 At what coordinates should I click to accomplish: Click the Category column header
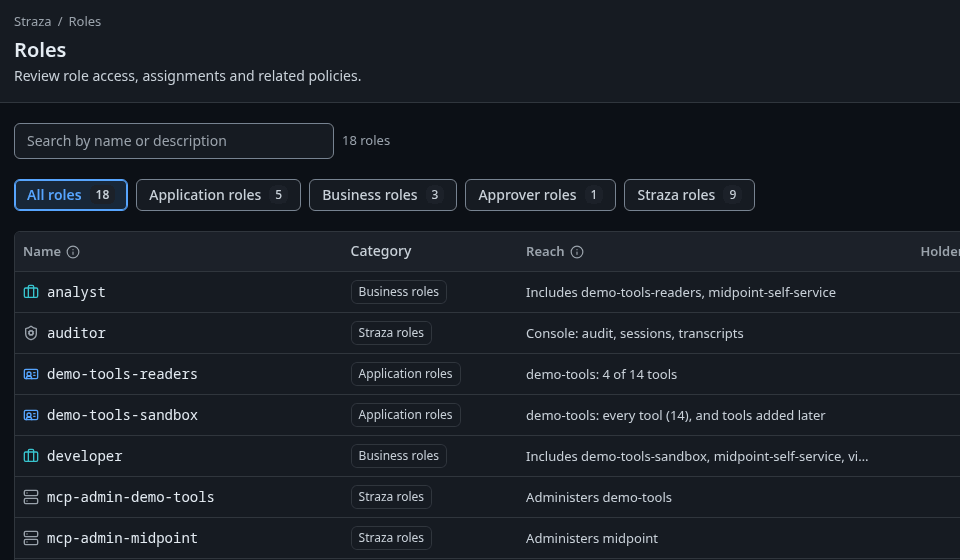coord(381,252)
